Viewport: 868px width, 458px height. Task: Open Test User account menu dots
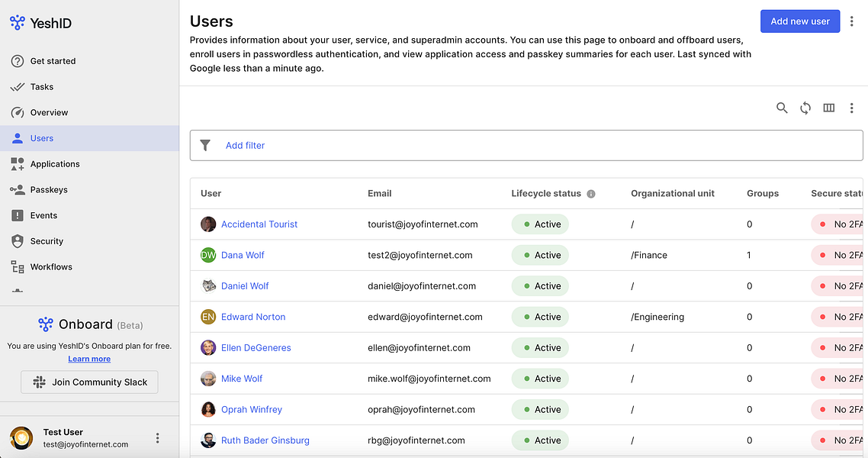click(x=158, y=438)
